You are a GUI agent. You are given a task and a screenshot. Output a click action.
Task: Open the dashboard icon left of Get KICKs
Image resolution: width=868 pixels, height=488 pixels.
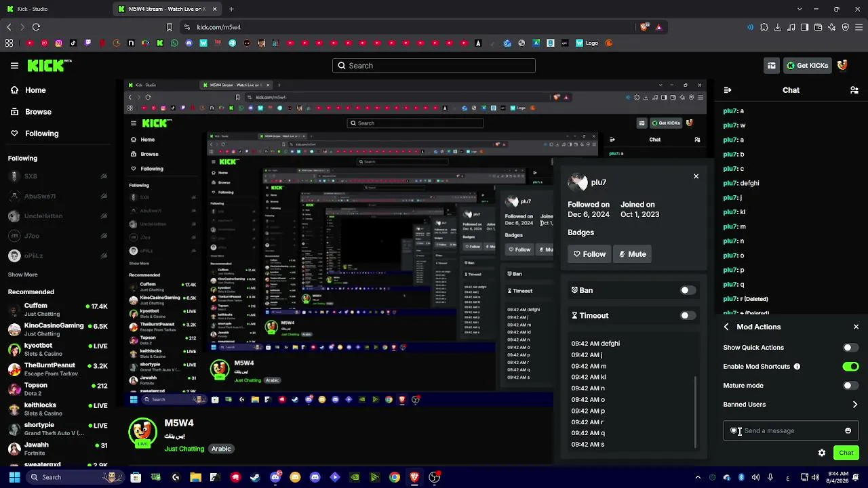coord(772,66)
